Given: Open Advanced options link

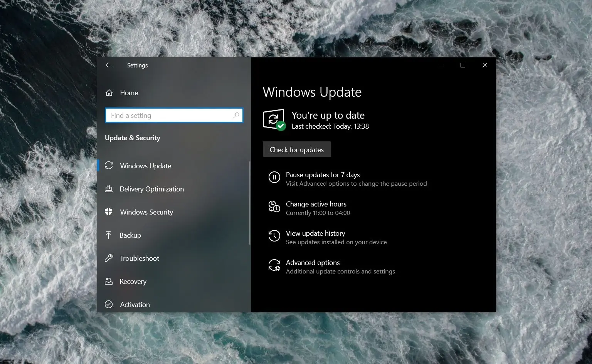Looking at the screenshot, I should point(313,263).
